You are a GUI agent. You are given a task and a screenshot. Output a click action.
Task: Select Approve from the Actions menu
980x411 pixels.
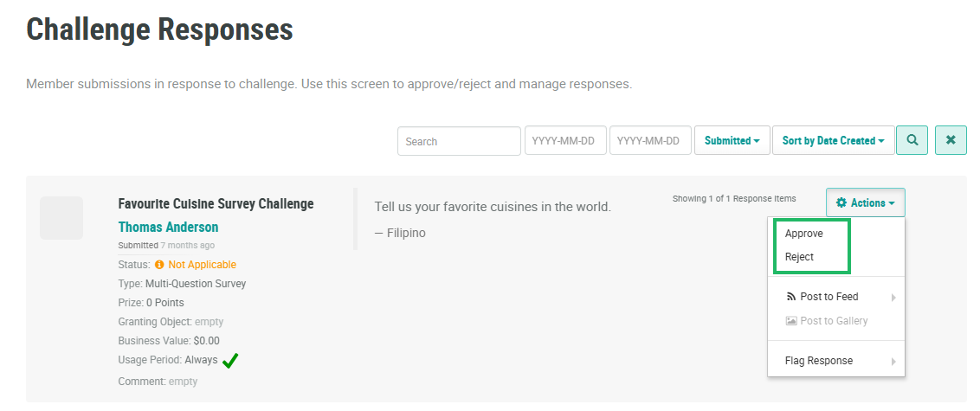pyautogui.click(x=804, y=234)
